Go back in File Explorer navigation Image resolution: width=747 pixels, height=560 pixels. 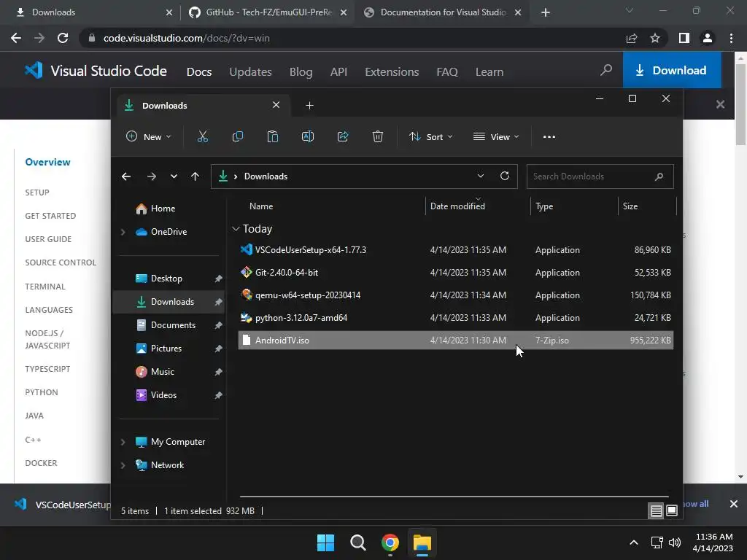click(125, 176)
